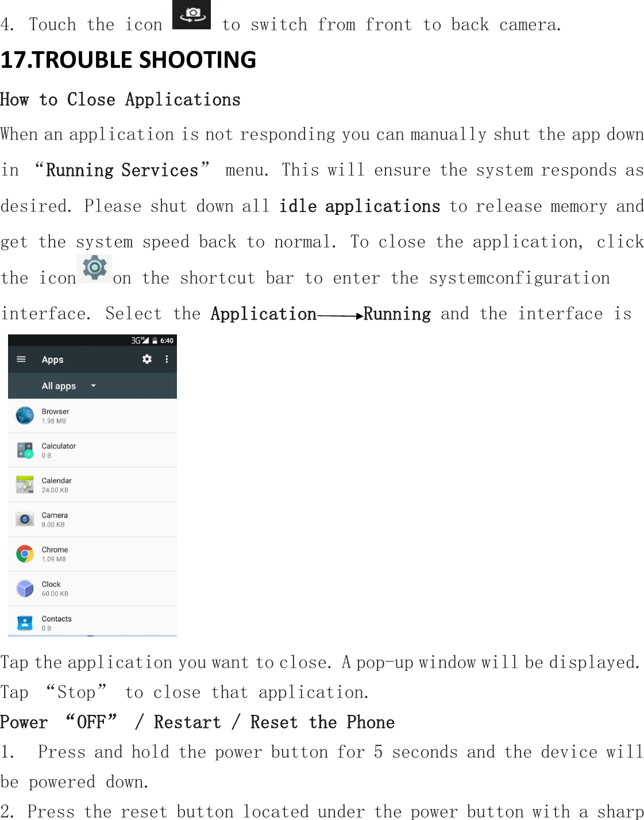Select the Browser globe icon

click(24, 415)
